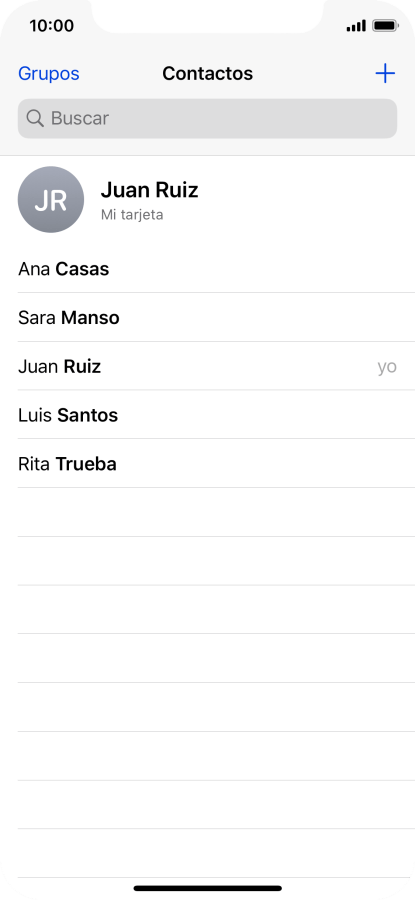The image size is (415, 900).
Task: Tap the clock showing 10:00
Action: 52,26
